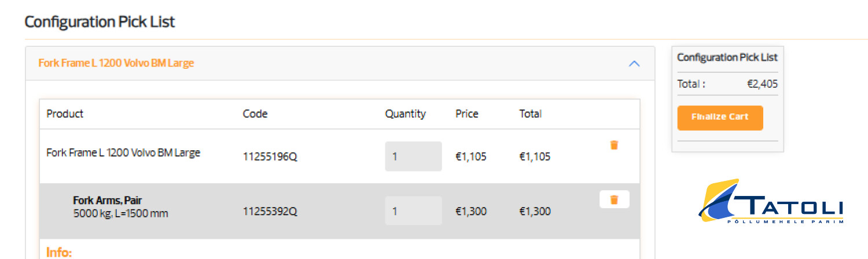The width and height of the screenshot is (868, 259).
Task: Select the Fork Arms, Pair product name
Action: click(x=108, y=201)
